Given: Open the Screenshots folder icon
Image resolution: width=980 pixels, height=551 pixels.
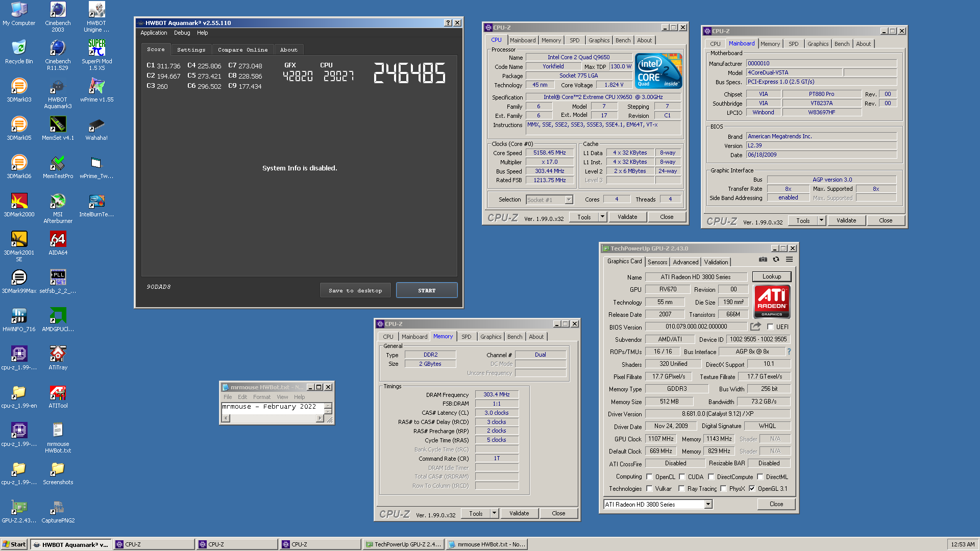Looking at the screenshot, I should pos(58,472).
